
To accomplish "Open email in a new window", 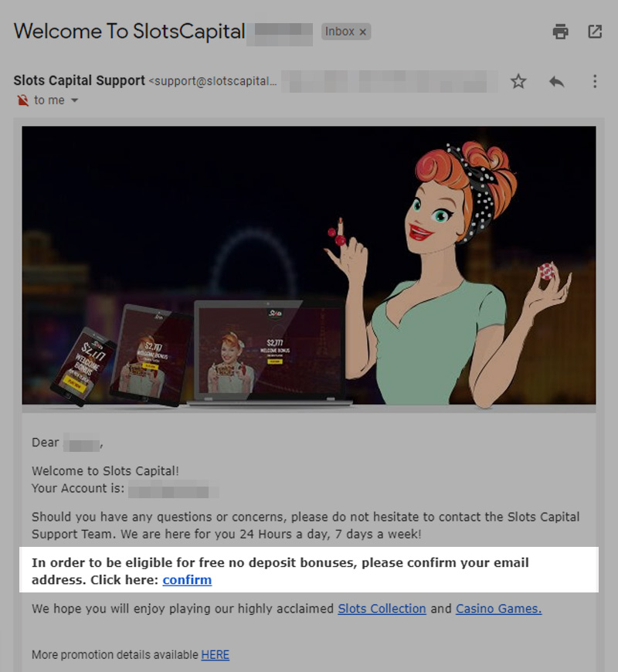I will coord(595,32).
